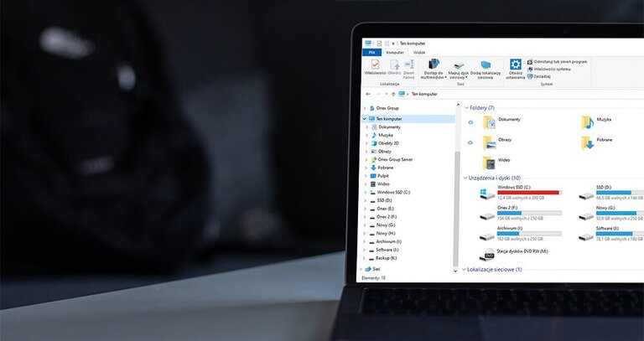The height and width of the screenshot is (341, 644).
Task: Select Nowy (G:) drive icon in main pane
Action: [586, 216]
